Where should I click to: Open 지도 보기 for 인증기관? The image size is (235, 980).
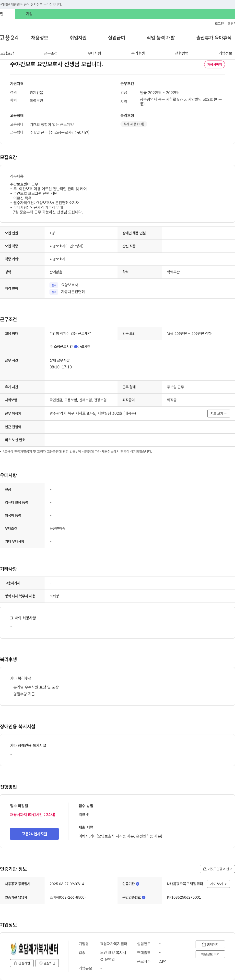point(219,884)
